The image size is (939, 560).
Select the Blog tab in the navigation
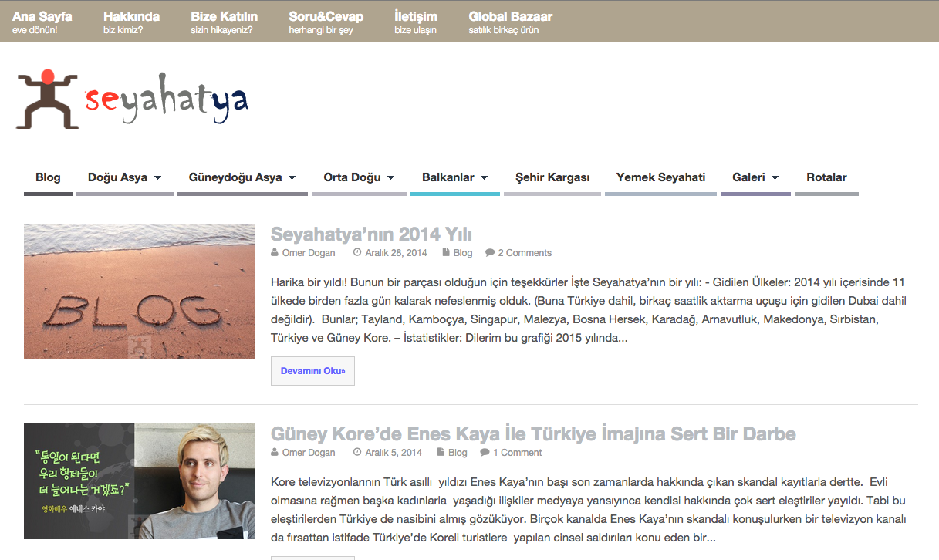pyautogui.click(x=48, y=177)
